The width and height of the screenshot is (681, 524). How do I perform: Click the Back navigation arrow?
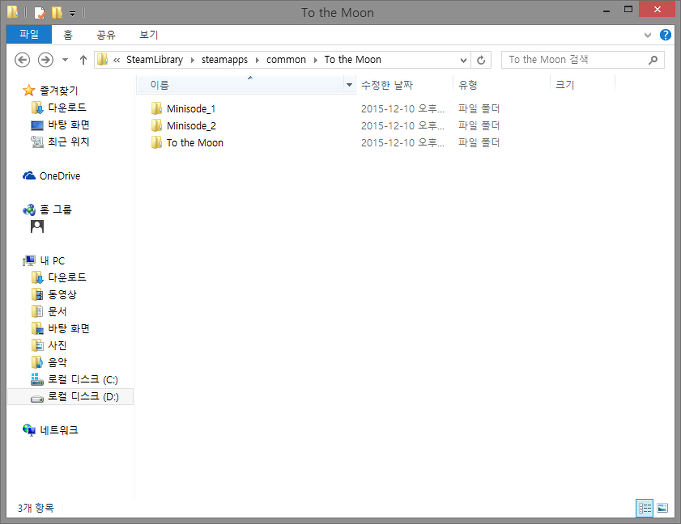pyautogui.click(x=22, y=59)
